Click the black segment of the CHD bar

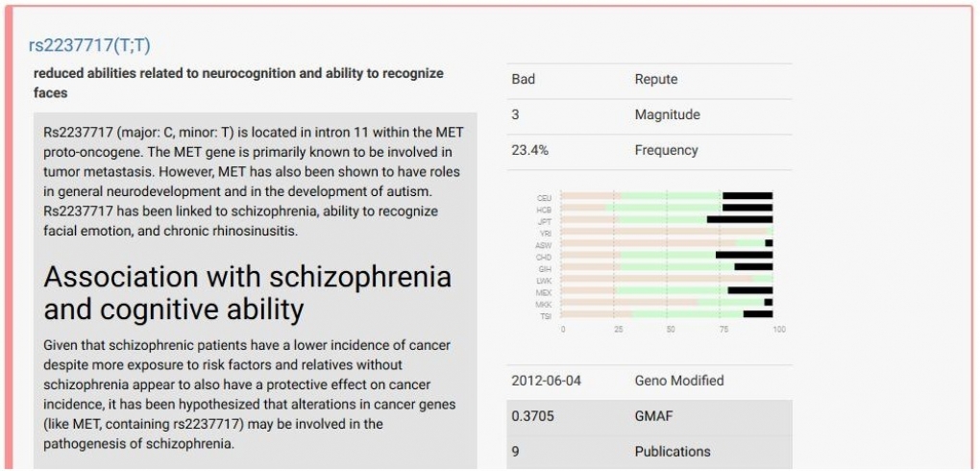point(744,255)
